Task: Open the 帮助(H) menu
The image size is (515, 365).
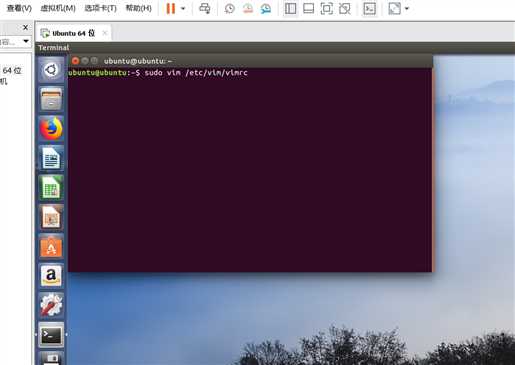Action: pyautogui.click(x=138, y=8)
